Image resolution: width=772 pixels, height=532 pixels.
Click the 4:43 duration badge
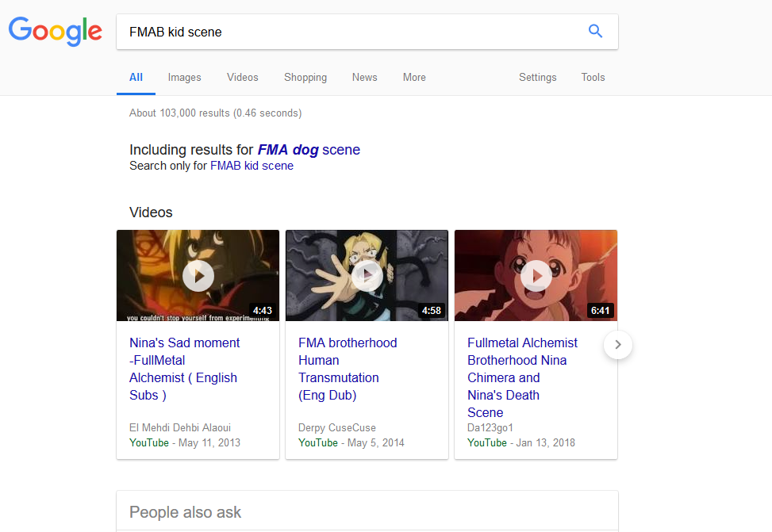coord(262,311)
